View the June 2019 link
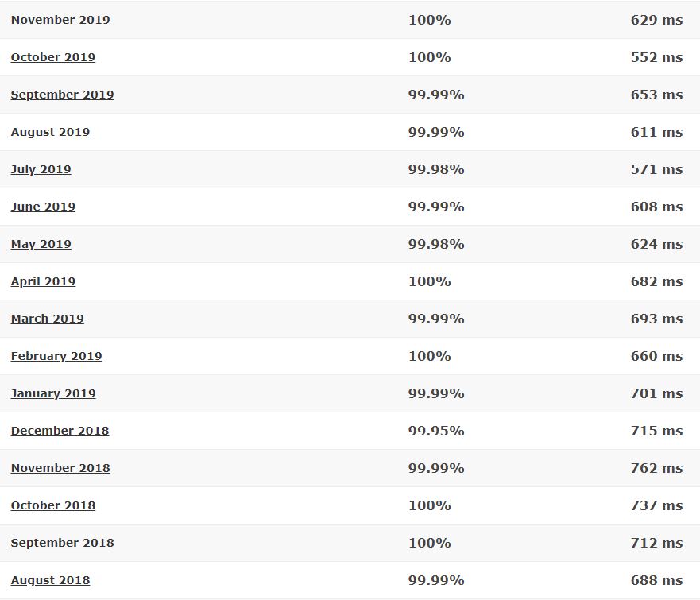The image size is (700, 600). pos(44,207)
